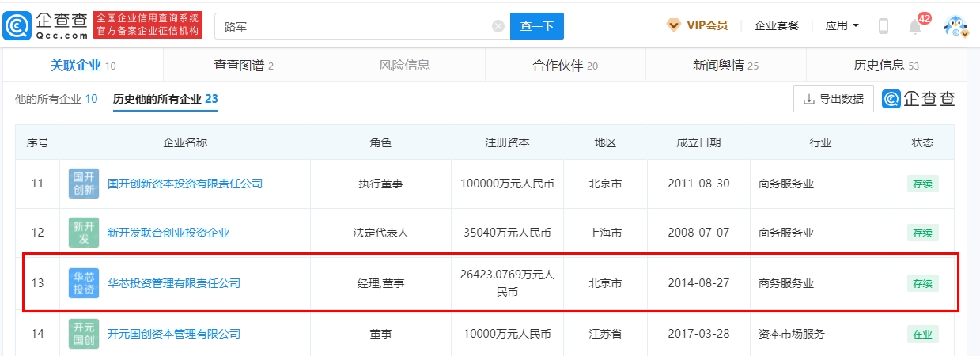Click 新开发 company logo icon
980x356 pixels.
[x=83, y=233]
